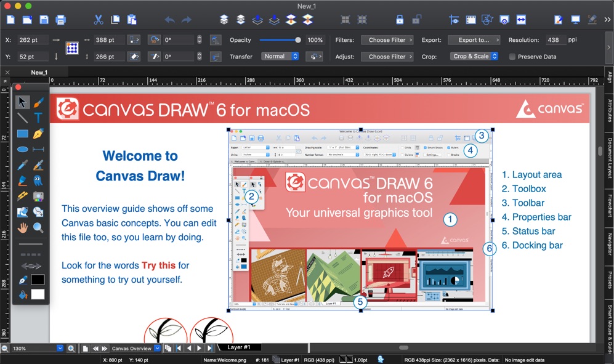Print the document via printer icon
Screen dimensions: 614x364
pyautogui.click(x=60, y=20)
